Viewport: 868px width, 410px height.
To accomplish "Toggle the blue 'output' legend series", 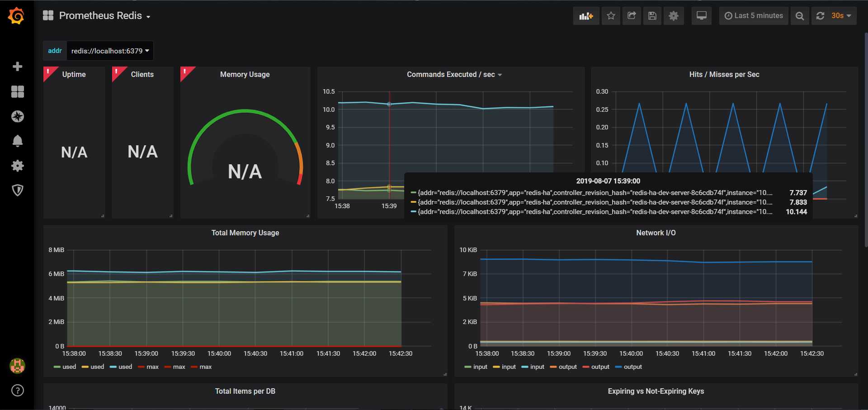I will tap(633, 367).
